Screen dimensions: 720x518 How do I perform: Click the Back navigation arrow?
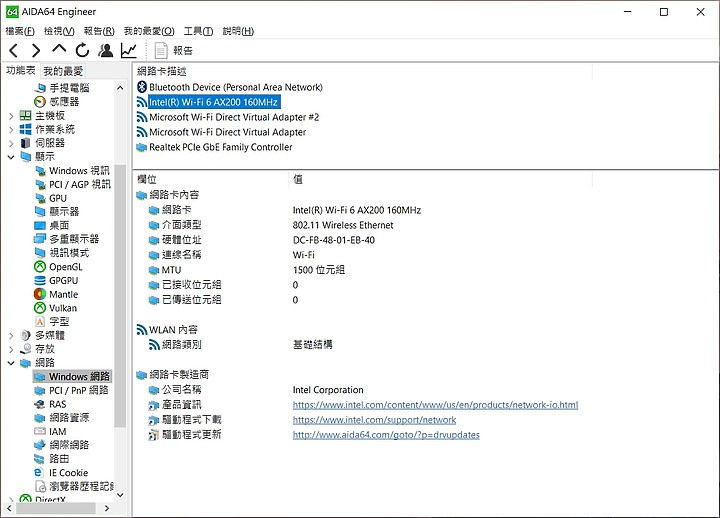coord(14,51)
